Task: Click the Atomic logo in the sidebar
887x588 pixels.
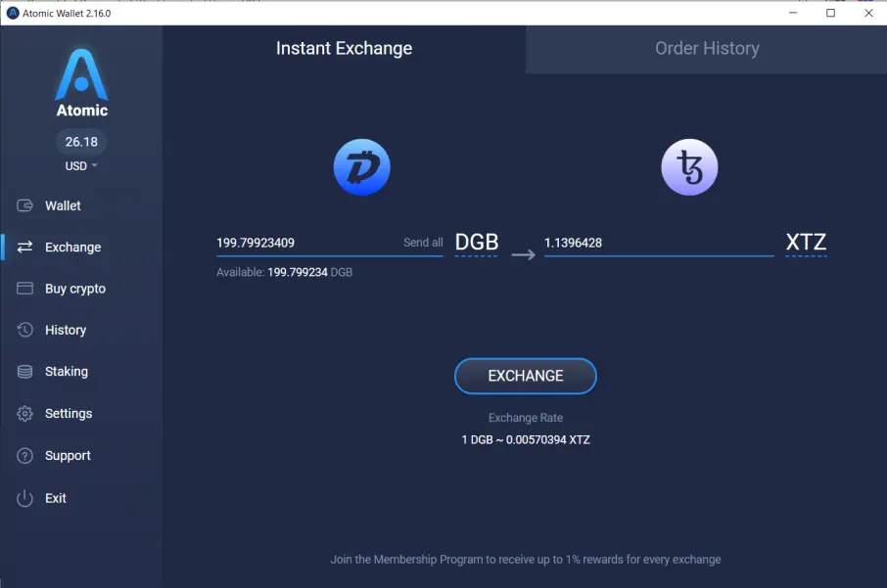Action: click(81, 82)
